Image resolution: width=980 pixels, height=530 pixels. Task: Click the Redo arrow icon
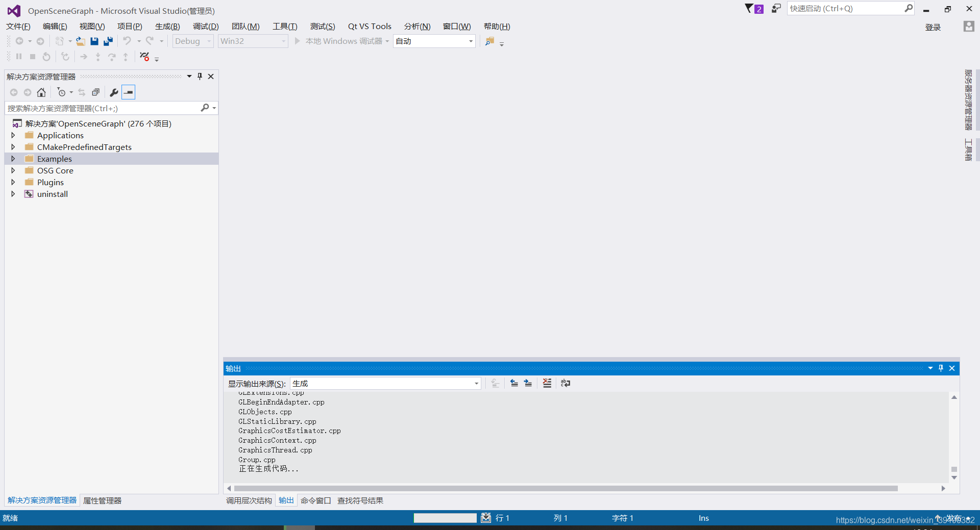(150, 41)
